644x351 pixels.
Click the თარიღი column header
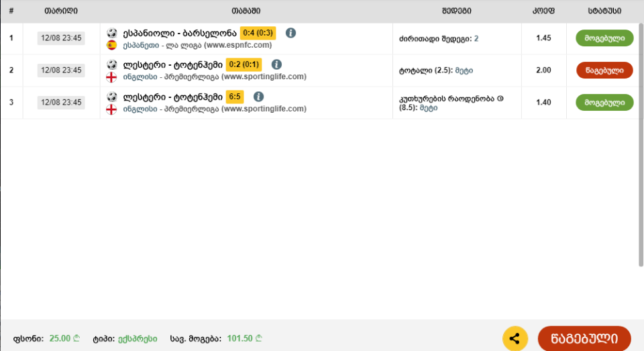61,11
